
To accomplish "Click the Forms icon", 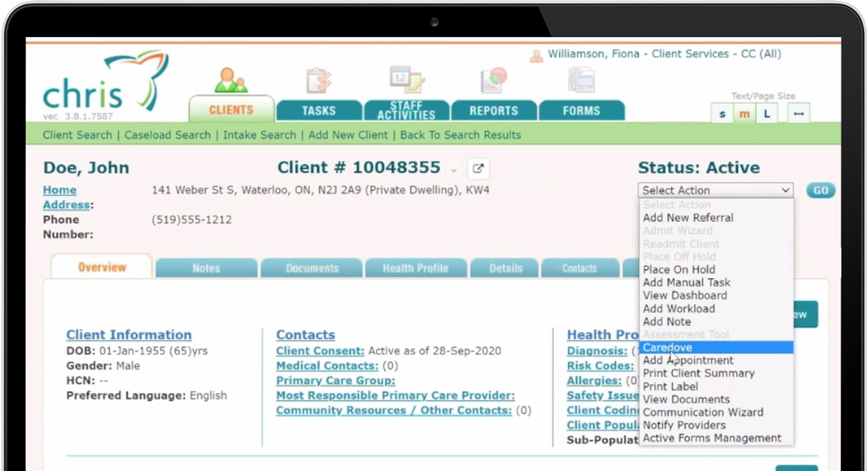I will click(x=581, y=78).
